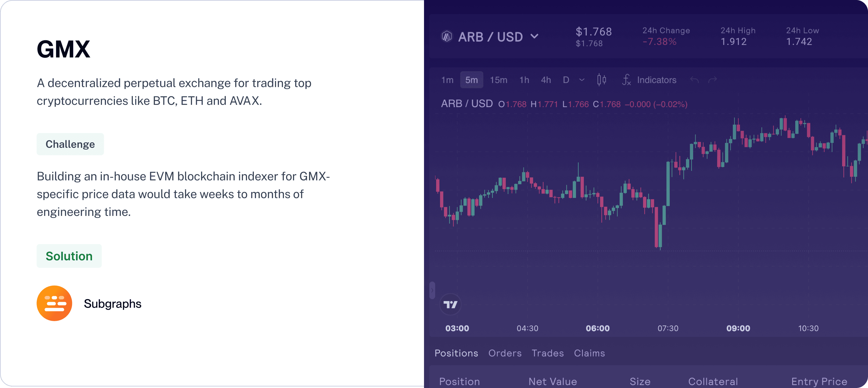868x388 pixels.
Task: Click the Arbitrum token logo icon
Action: click(447, 37)
